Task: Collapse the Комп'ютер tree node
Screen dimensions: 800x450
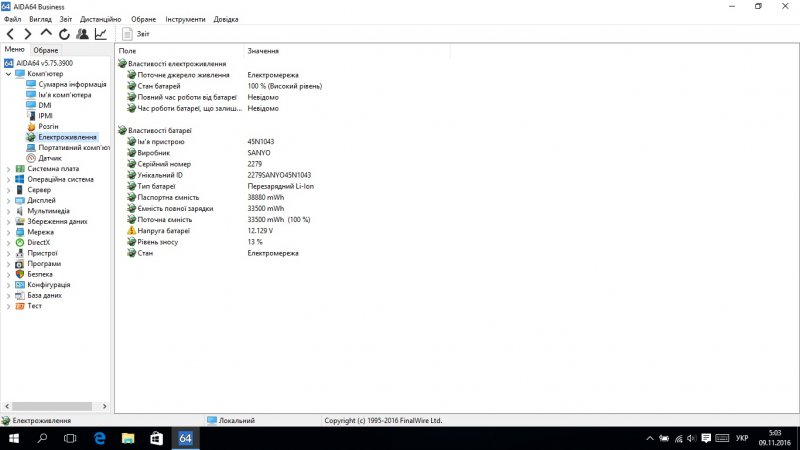Action: [x=8, y=74]
